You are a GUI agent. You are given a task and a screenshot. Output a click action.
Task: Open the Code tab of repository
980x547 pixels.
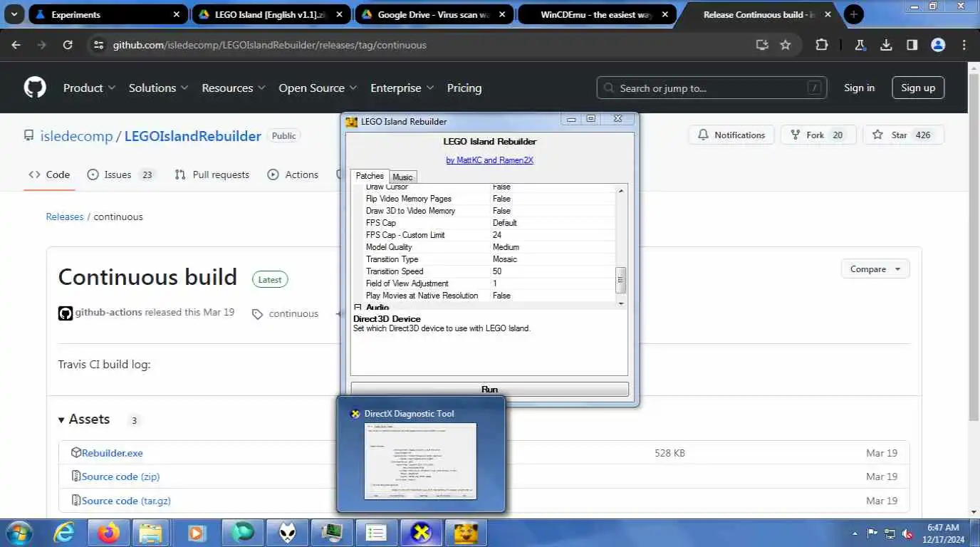(49, 174)
